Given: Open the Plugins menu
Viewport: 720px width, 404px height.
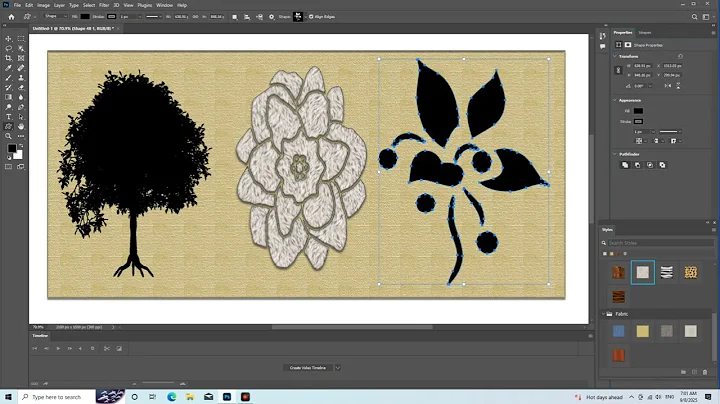Looking at the screenshot, I should point(145,5).
